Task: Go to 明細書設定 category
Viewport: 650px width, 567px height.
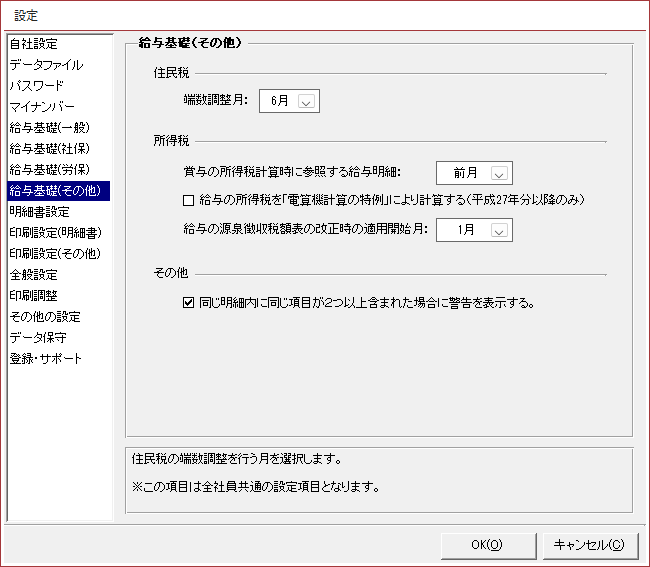Action: coord(39,212)
